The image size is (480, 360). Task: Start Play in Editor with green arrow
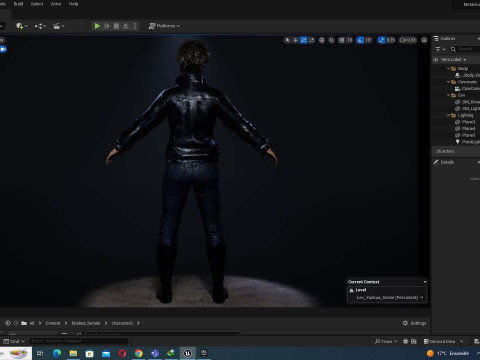coord(97,26)
